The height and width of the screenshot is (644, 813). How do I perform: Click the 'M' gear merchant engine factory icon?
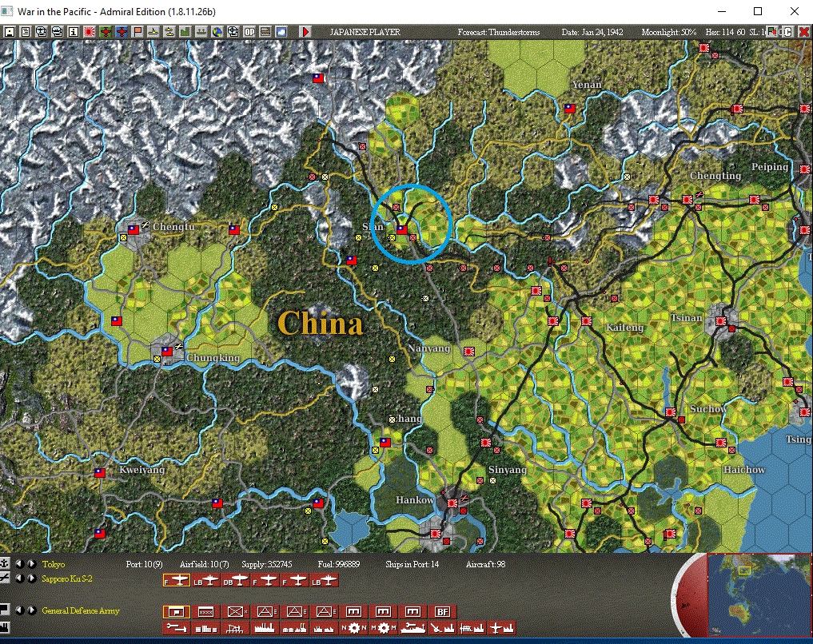tap(384, 629)
